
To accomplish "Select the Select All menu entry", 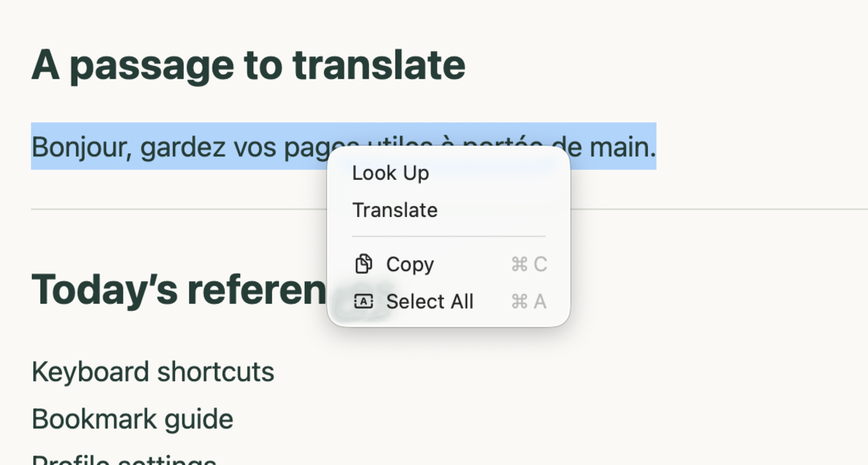I will click(x=448, y=302).
